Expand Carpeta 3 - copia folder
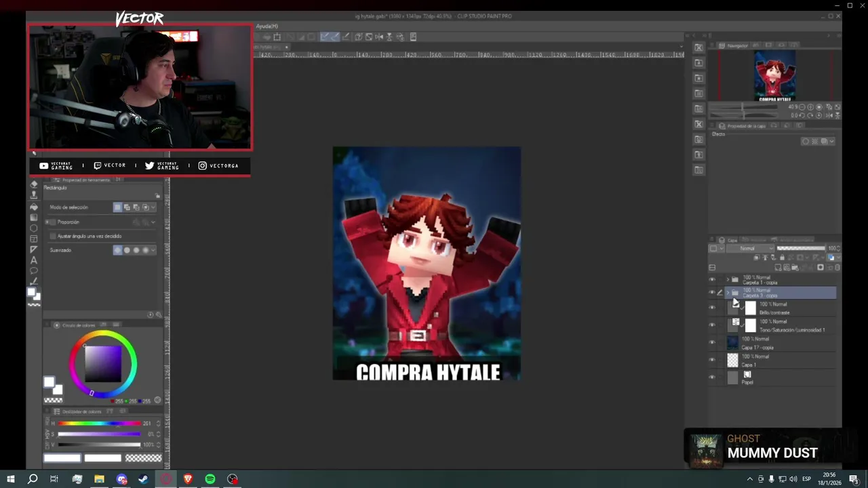868x488 pixels. pyautogui.click(x=728, y=293)
